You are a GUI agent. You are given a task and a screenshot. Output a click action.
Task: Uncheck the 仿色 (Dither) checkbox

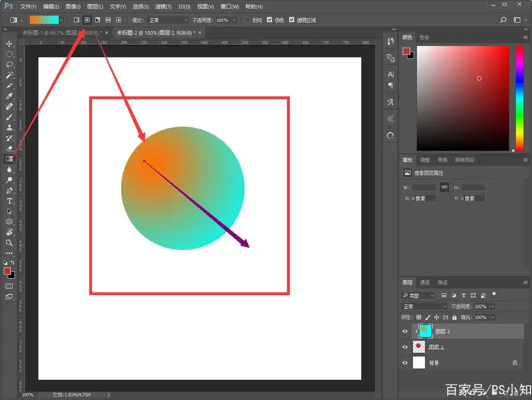(x=270, y=20)
